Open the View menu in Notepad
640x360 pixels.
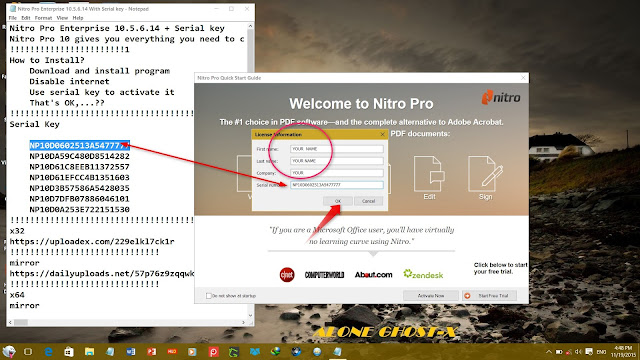[62, 18]
